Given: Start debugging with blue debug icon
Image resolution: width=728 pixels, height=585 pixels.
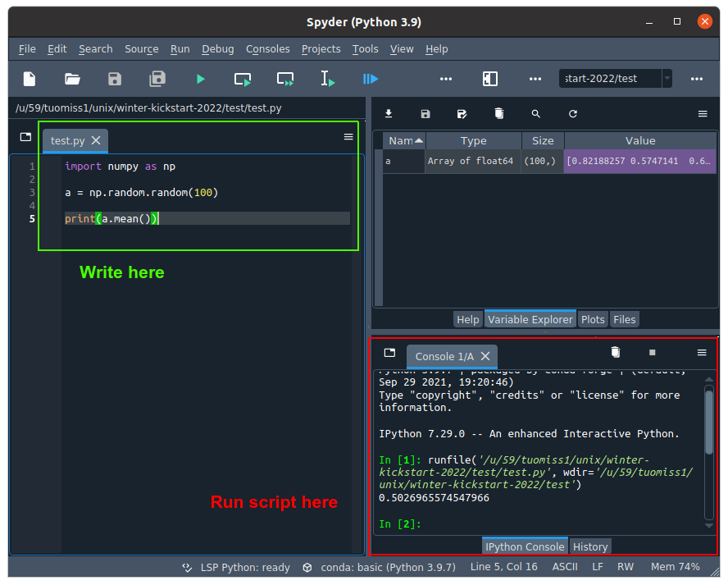Looking at the screenshot, I should point(371,79).
